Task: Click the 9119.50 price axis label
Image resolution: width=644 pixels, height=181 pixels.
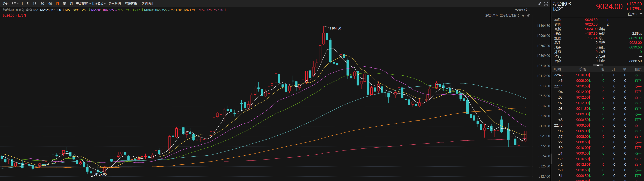Action: pos(544,126)
